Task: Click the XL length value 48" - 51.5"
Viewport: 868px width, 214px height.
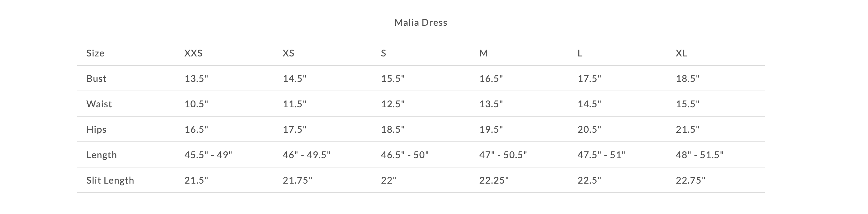Action: pos(699,155)
